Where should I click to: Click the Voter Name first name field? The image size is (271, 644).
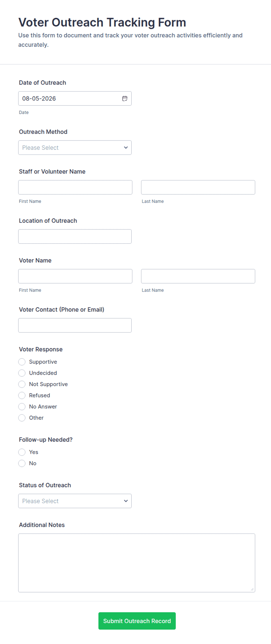tap(75, 276)
